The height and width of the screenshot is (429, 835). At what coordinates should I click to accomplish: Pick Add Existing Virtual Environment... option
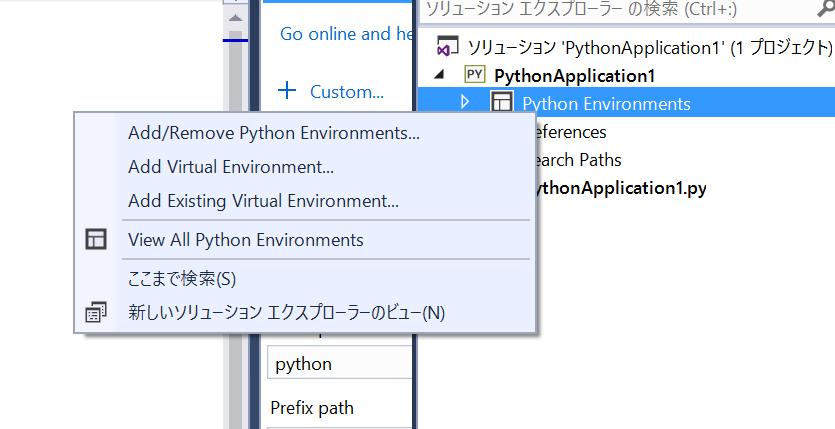point(263,201)
